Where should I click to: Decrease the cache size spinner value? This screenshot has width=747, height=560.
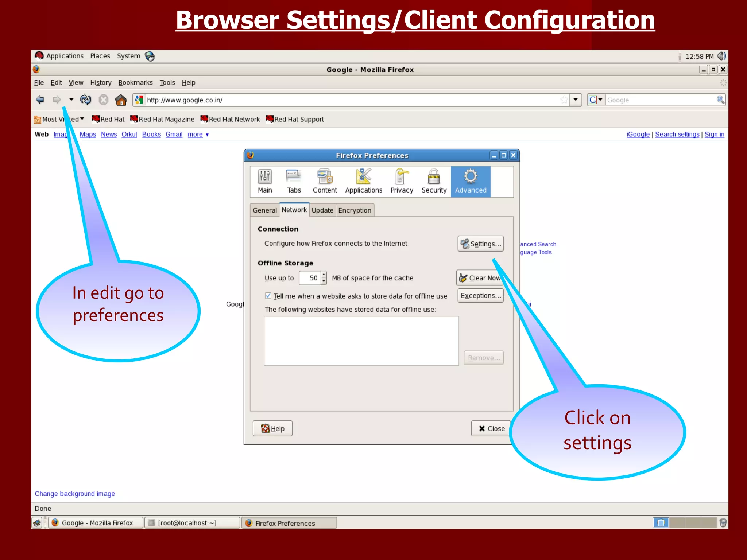click(324, 281)
